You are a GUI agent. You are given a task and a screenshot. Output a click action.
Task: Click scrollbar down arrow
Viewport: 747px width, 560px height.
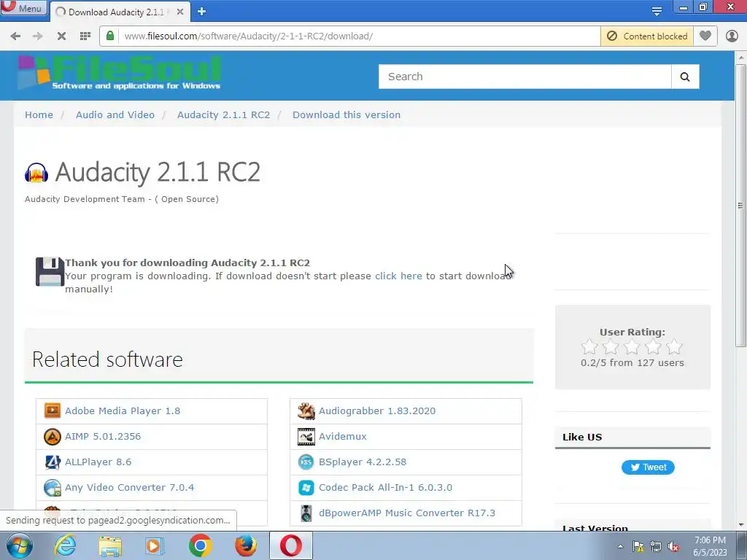[x=740, y=525]
